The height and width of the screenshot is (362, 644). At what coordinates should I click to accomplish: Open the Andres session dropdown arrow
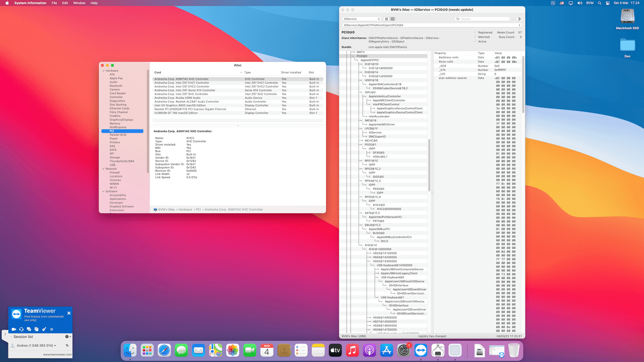(x=55, y=345)
